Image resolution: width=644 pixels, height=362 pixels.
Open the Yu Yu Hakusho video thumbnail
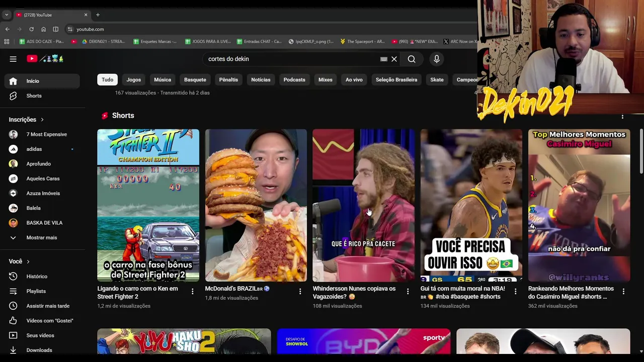pyautogui.click(x=184, y=341)
